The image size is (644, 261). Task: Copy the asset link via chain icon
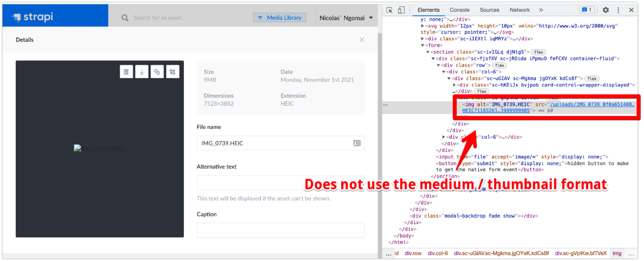pyautogui.click(x=157, y=72)
